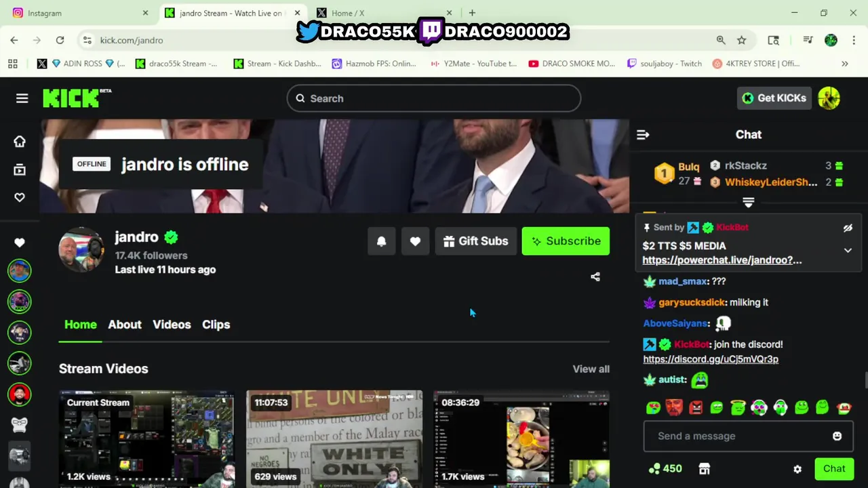Image resolution: width=868 pixels, height=488 pixels.
Task: Open Browse icon in left sidebar
Action: pos(20,169)
